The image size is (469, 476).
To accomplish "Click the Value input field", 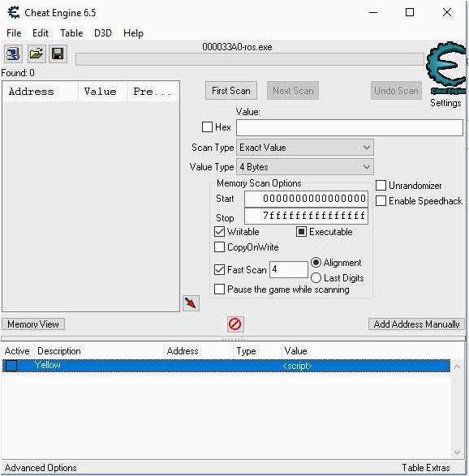I will (350, 127).
